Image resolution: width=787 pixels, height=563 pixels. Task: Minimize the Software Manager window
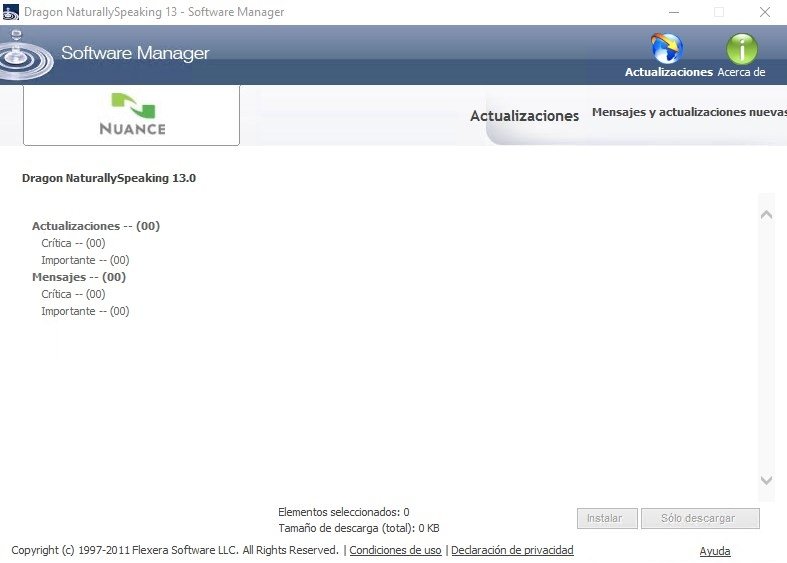(x=674, y=12)
